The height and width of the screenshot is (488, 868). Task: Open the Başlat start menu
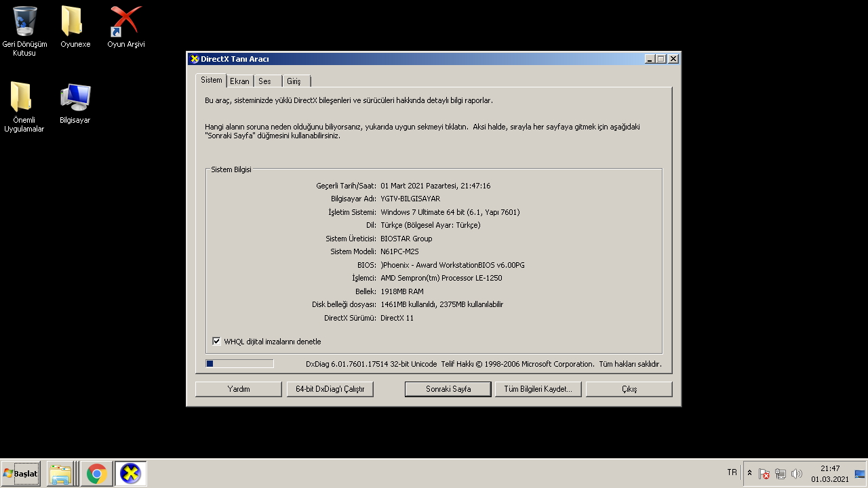[x=20, y=474]
